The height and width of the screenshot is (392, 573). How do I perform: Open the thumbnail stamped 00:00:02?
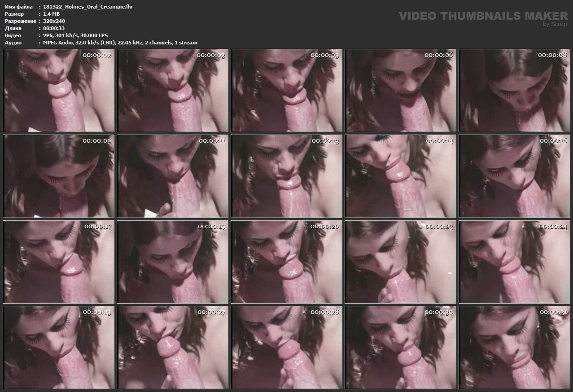[x=58, y=90]
